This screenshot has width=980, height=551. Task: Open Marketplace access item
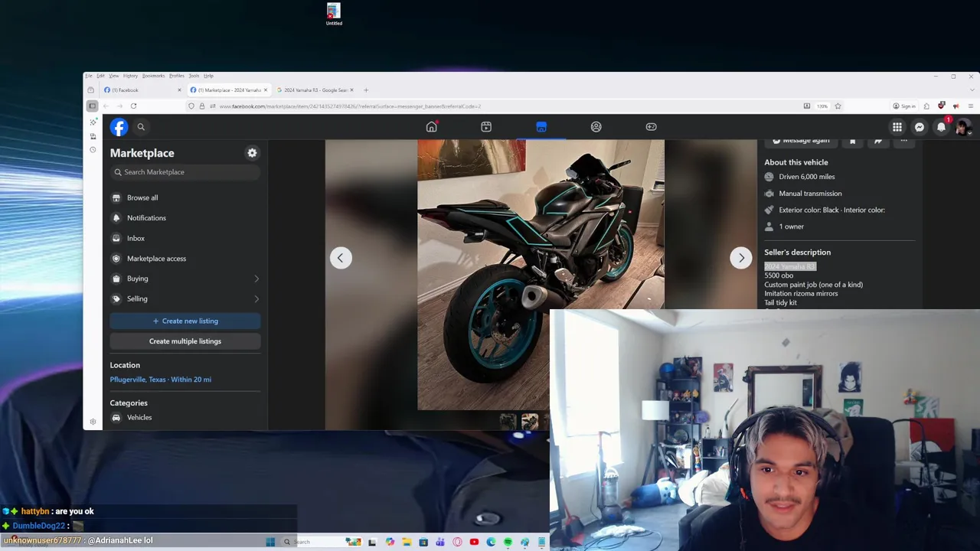click(185, 259)
